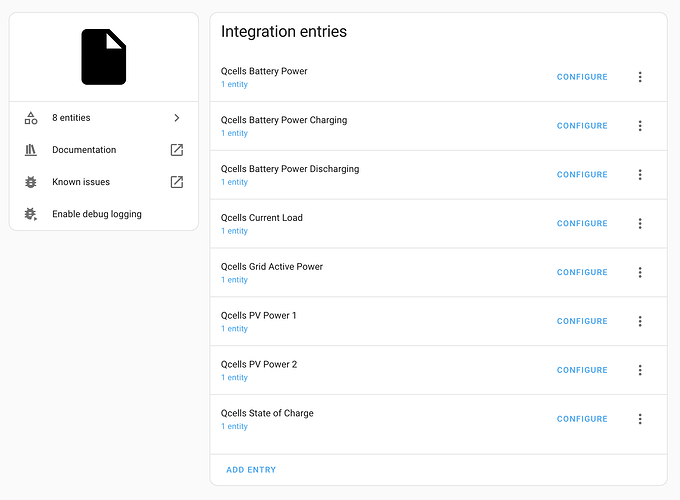Open the Documentation label

(84, 150)
